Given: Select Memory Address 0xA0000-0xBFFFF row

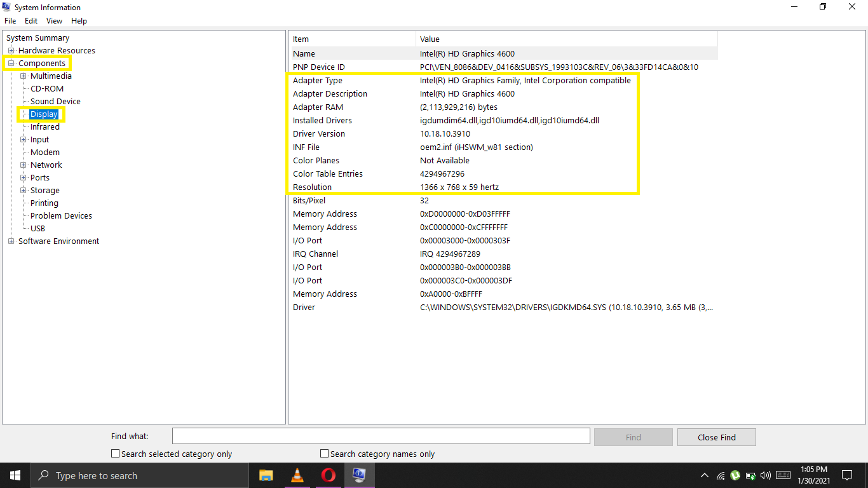Looking at the screenshot, I should [504, 294].
